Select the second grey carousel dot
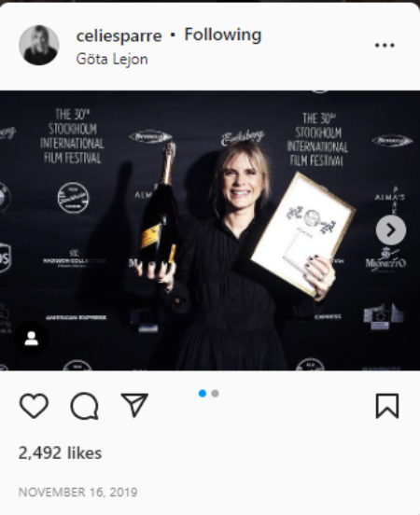The width and height of the screenshot is (420, 515). (215, 393)
